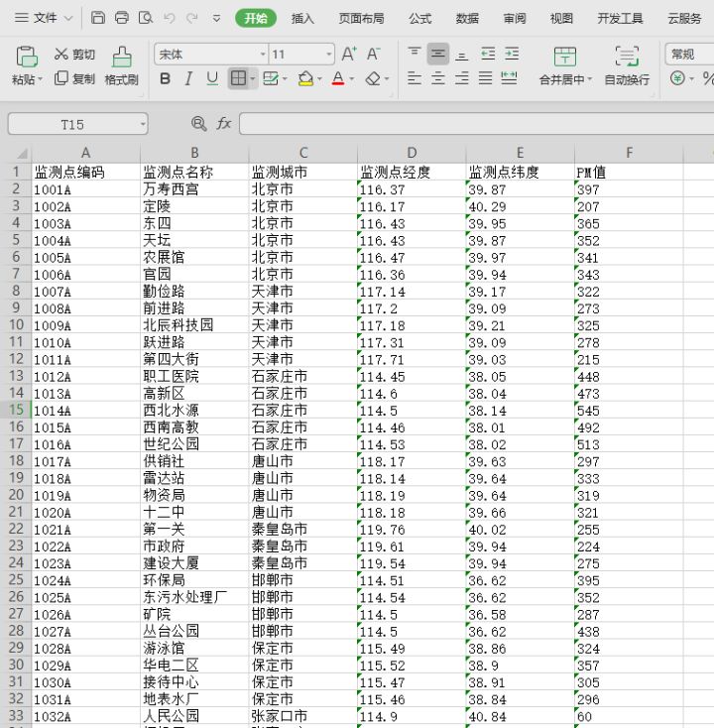Open the 页面布局 tab
Image resolution: width=714 pixels, height=728 pixels.
coord(362,19)
